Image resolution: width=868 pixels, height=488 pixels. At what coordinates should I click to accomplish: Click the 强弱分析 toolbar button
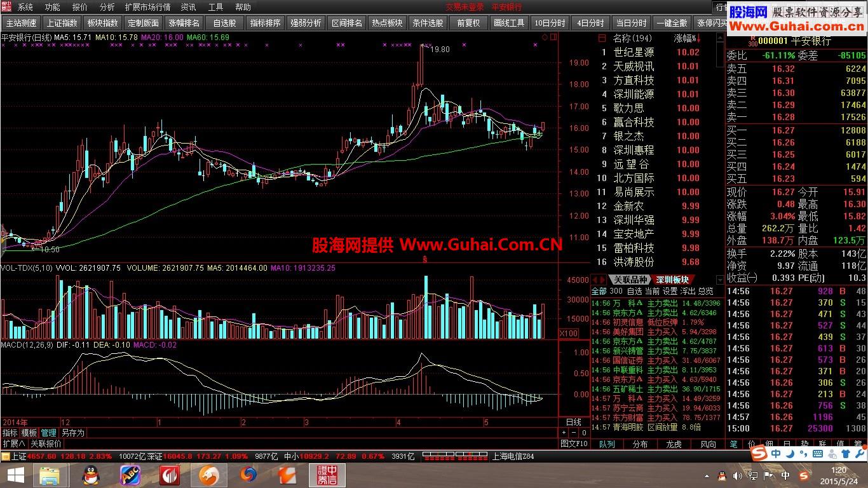[306, 23]
